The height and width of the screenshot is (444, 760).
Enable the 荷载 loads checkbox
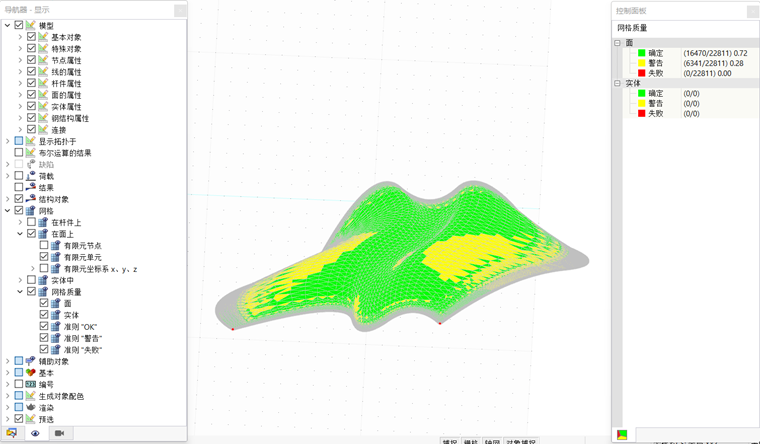(18, 175)
